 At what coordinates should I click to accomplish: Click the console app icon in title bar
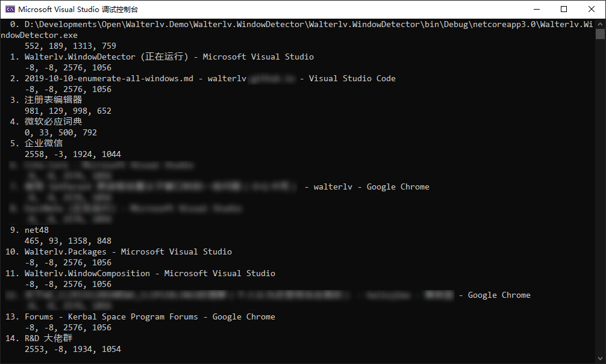click(10, 9)
